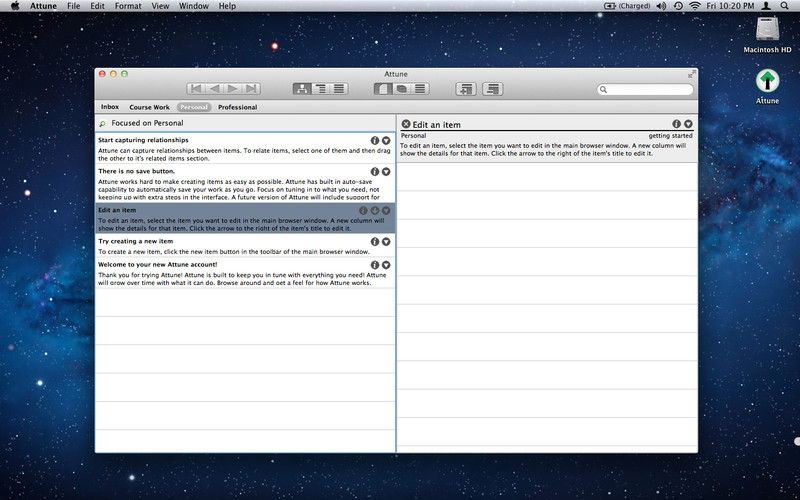Screen dimensions: 800x500
Task: Expand arrow on selected Edit an item row
Action: coord(386,210)
